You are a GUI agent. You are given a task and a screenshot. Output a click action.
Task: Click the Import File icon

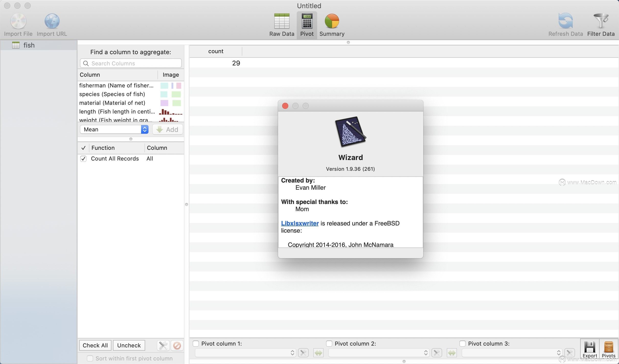(x=18, y=20)
